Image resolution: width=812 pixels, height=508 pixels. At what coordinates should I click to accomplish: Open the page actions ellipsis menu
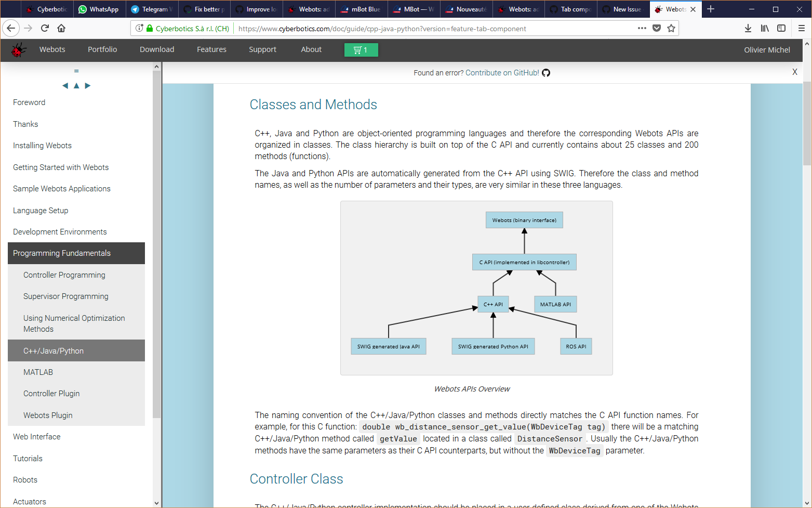(x=642, y=28)
